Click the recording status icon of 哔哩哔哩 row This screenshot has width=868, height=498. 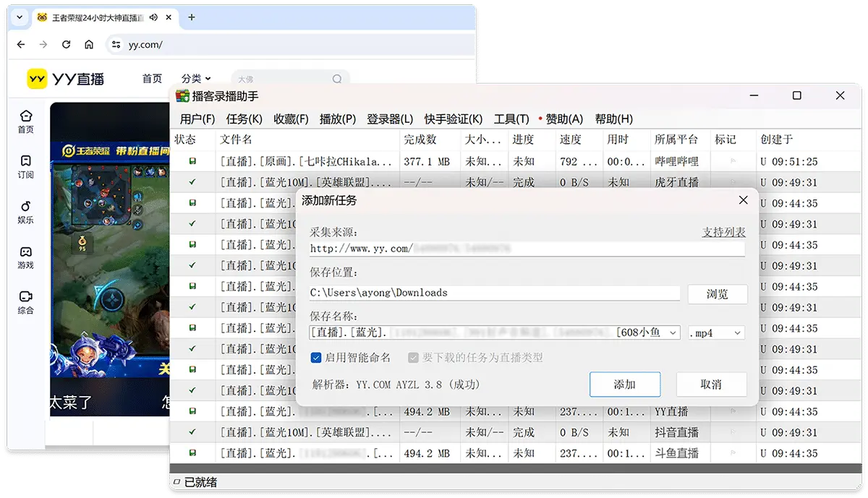[x=192, y=162]
